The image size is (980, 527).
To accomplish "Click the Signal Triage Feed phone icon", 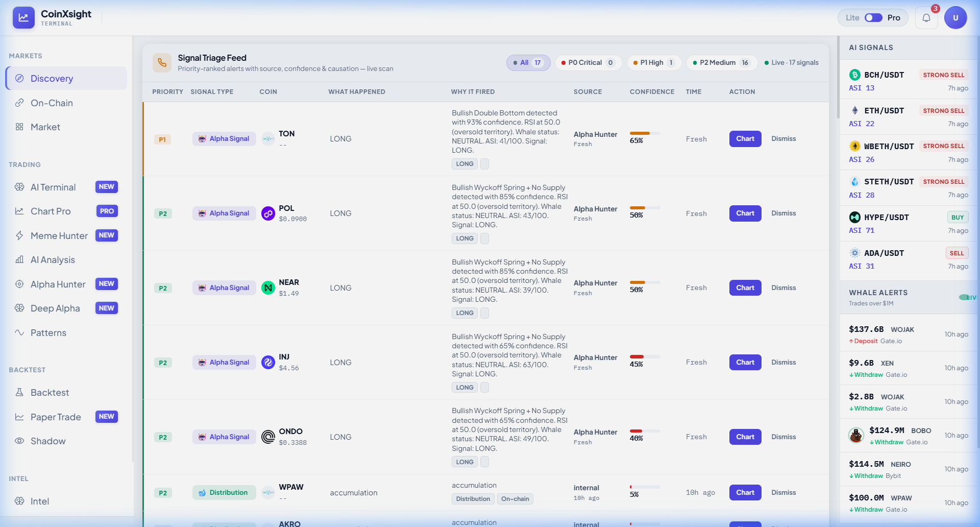I will tap(162, 62).
